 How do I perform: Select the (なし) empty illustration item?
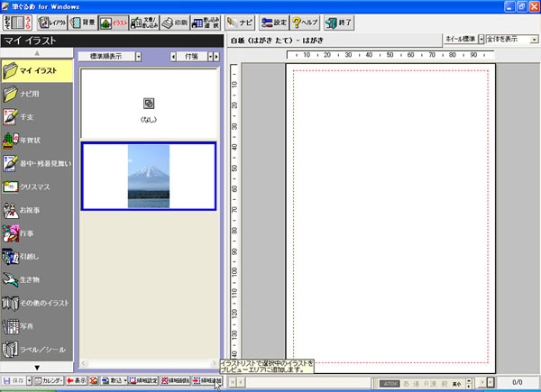coord(148,106)
